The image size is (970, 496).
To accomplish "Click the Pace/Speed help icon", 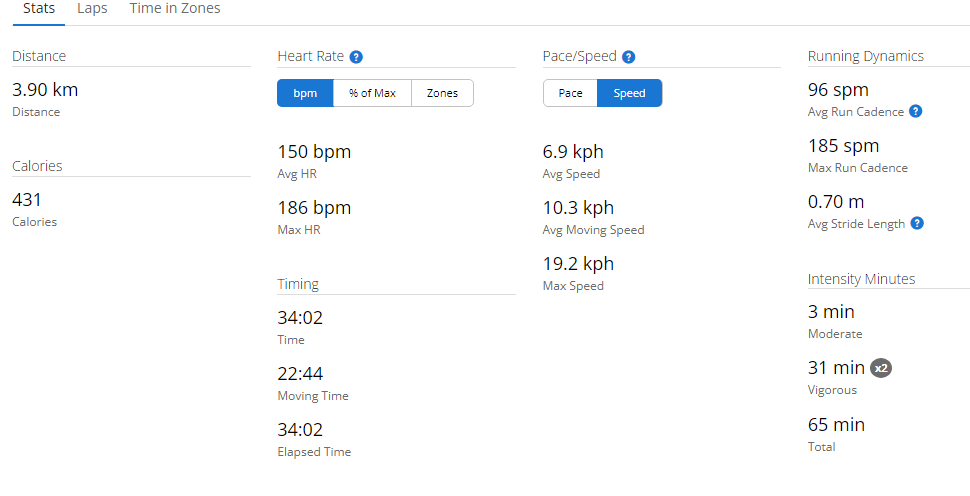I will tap(629, 57).
